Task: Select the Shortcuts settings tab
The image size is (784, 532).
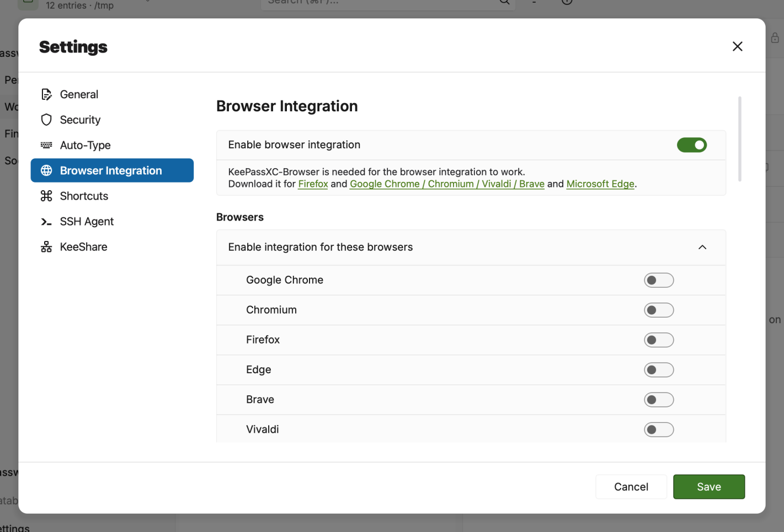Action: pyautogui.click(x=112, y=196)
